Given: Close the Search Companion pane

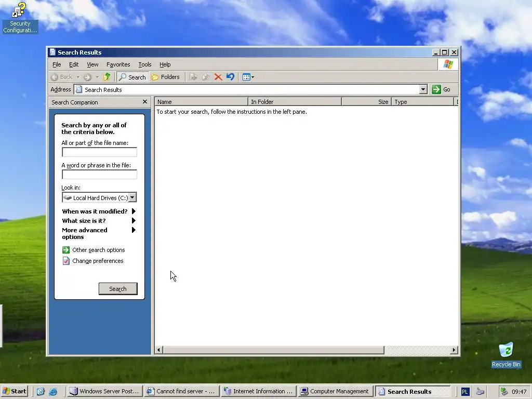Looking at the screenshot, I should tap(145, 102).
